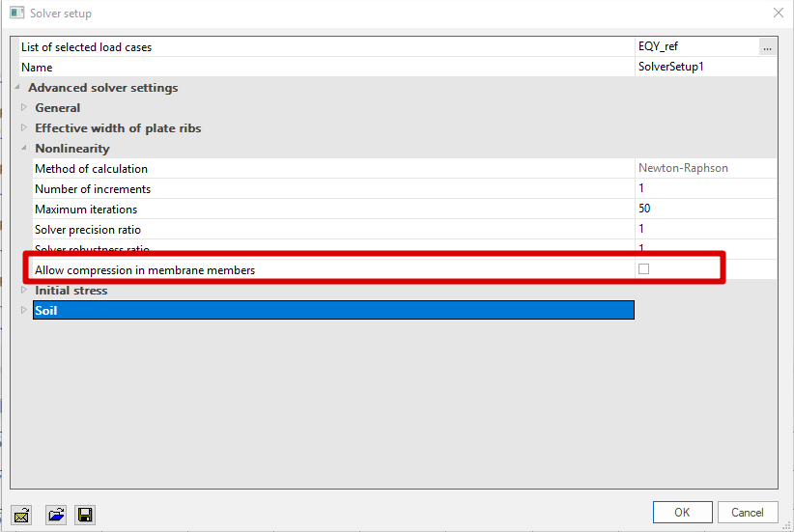The width and height of the screenshot is (794, 532).
Task: Edit the Maximum iterations value 50
Action: 705,209
